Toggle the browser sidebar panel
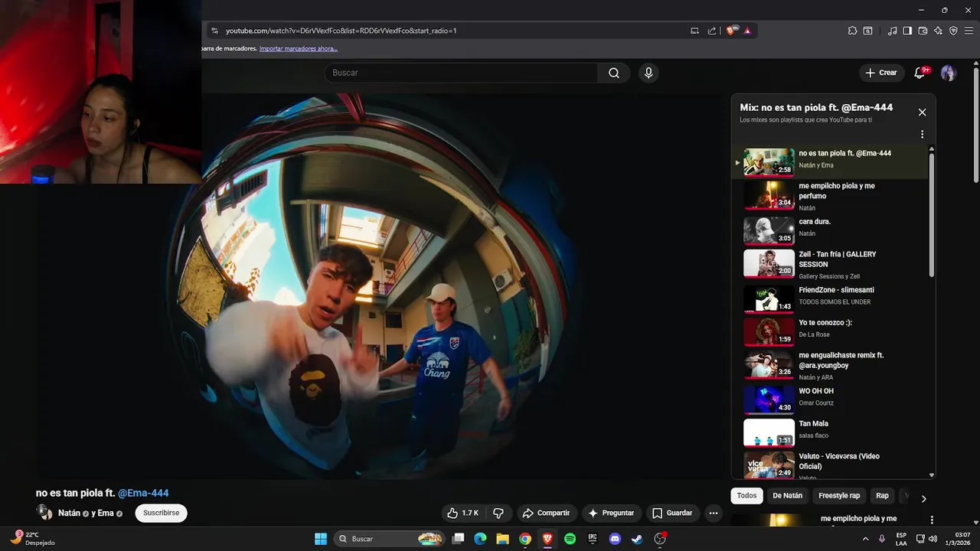The image size is (980, 551). pyautogui.click(x=907, y=31)
